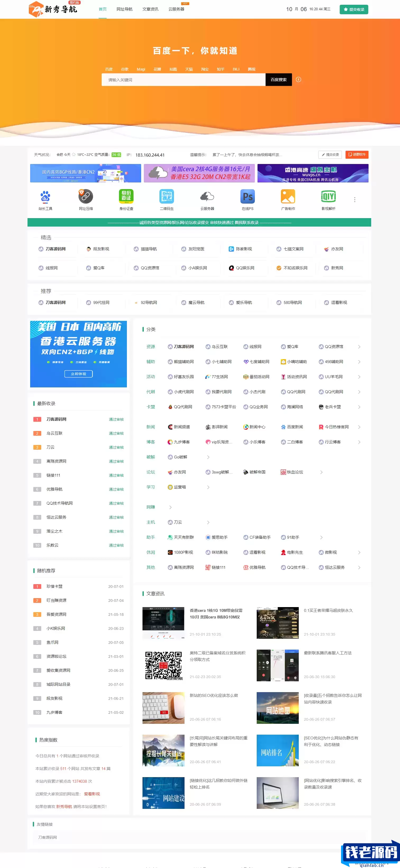Viewport: 400px width, 868px height.
Task: Click the info icon beside the search button
Action: [298, 79]
